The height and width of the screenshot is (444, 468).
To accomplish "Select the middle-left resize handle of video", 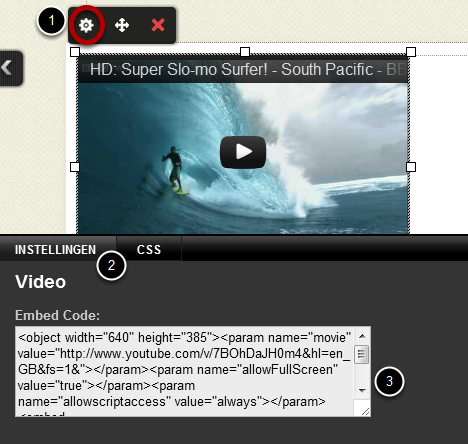I will (x=75, y=167).
